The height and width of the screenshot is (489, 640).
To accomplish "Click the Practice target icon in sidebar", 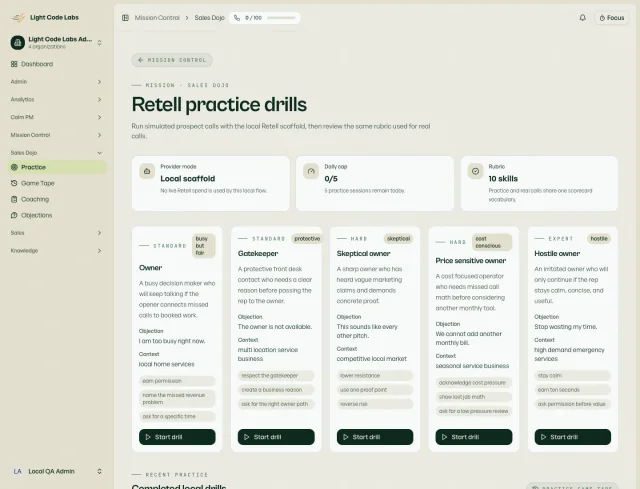I will [14, 167].
